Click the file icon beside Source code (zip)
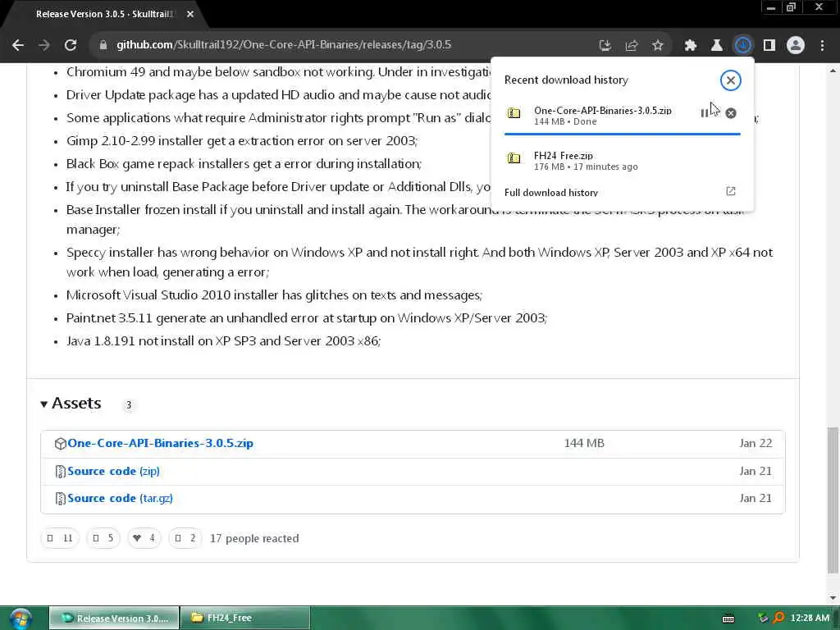Viewport: 840px width, 630px height. coord(60,472)
